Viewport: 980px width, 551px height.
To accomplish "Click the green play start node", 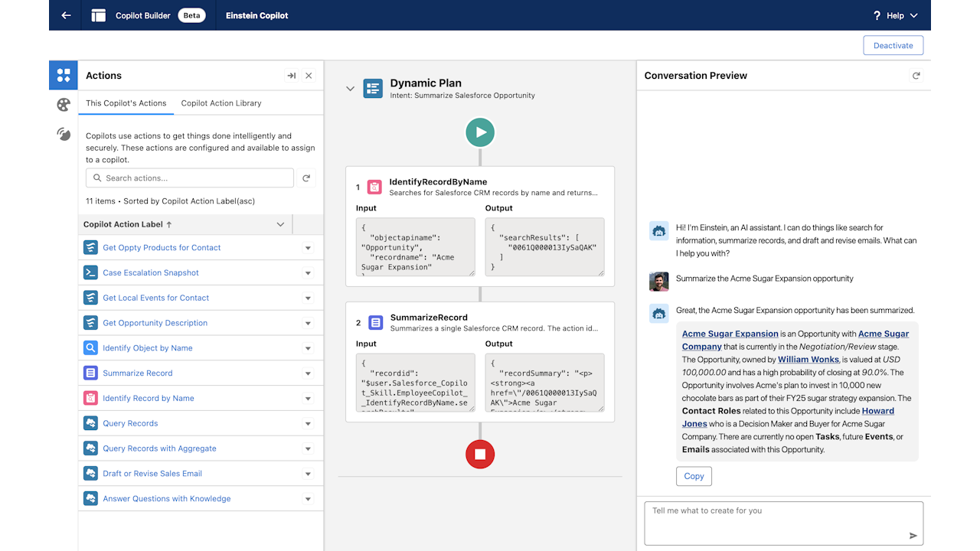I will pyautogui.click(x=480, y=132).
